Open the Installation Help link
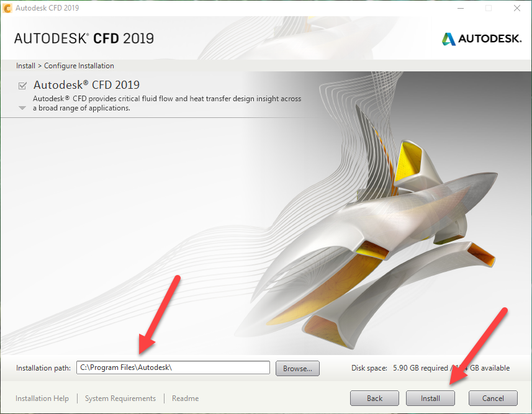The image size is (532, 414). [x=42, y=398]
